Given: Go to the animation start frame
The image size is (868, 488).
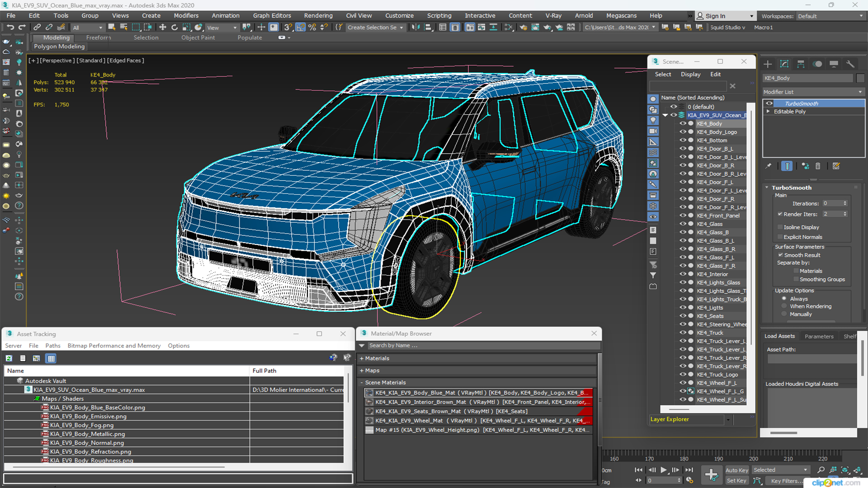Looking at the screenshot, I should (638, 470).
